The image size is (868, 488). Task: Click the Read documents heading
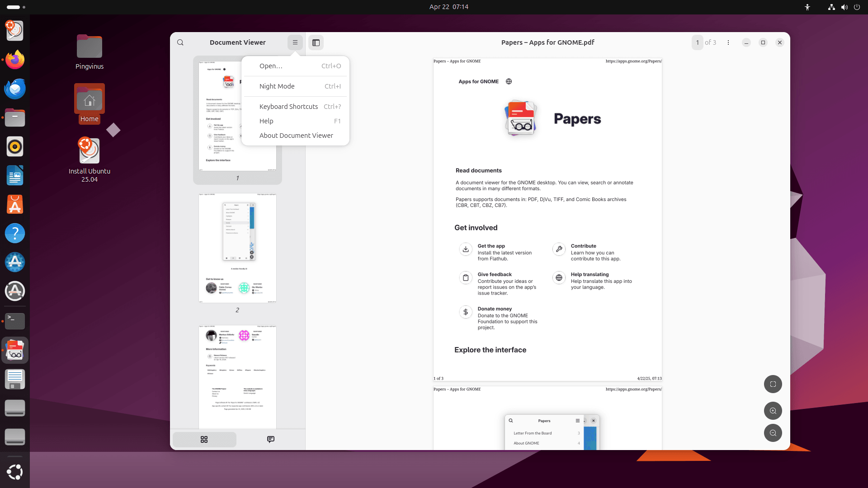click(x=478, y=170)
